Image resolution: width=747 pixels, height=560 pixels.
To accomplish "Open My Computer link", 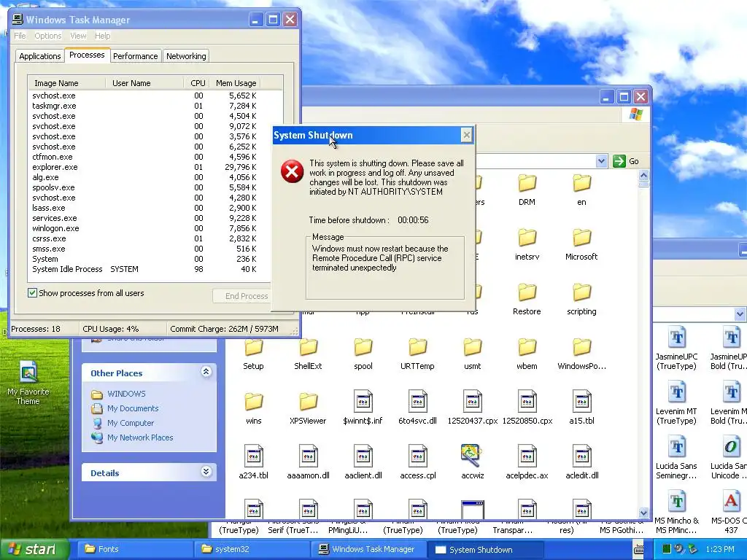I will click(x=131, y=423).
